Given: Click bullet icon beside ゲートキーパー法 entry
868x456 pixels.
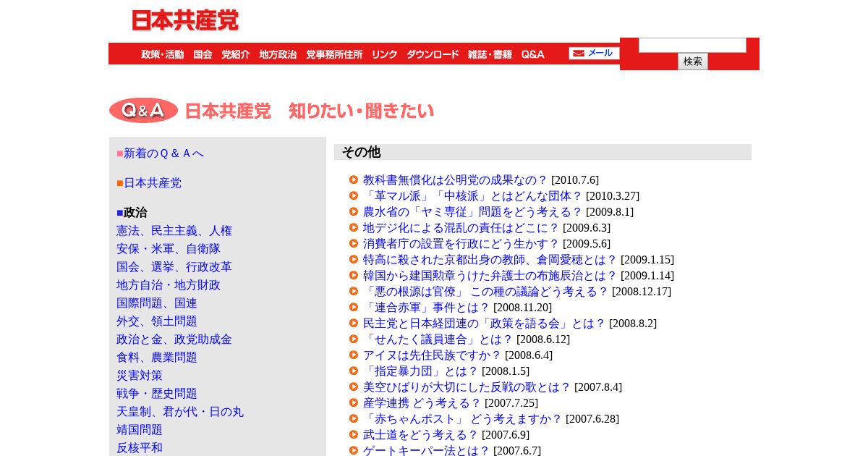Looking at the screenshot, I should tap(354, 450).
